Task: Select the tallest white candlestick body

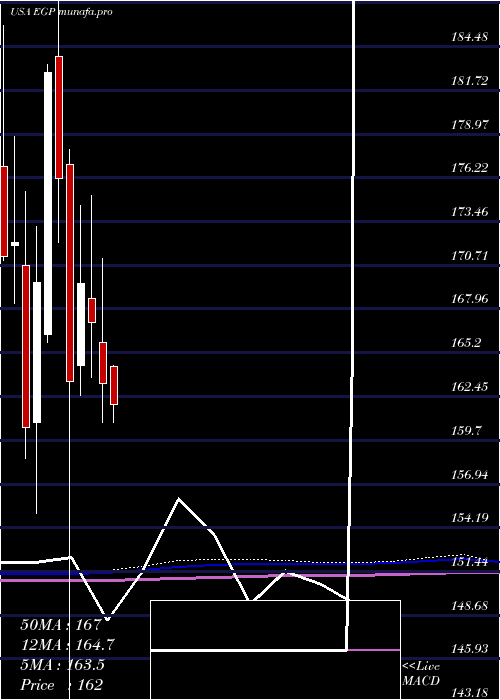Action: [x=48, y=203]
